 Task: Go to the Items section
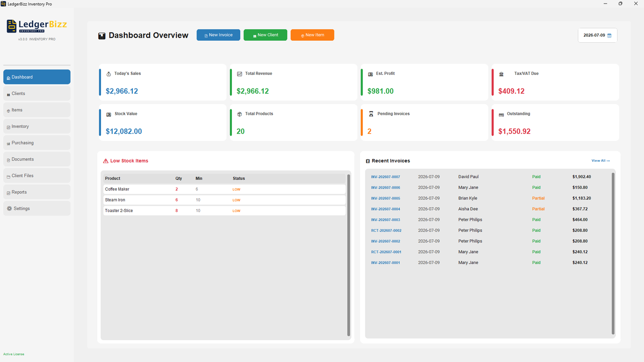pyautogui.click(x=37, y=110)
